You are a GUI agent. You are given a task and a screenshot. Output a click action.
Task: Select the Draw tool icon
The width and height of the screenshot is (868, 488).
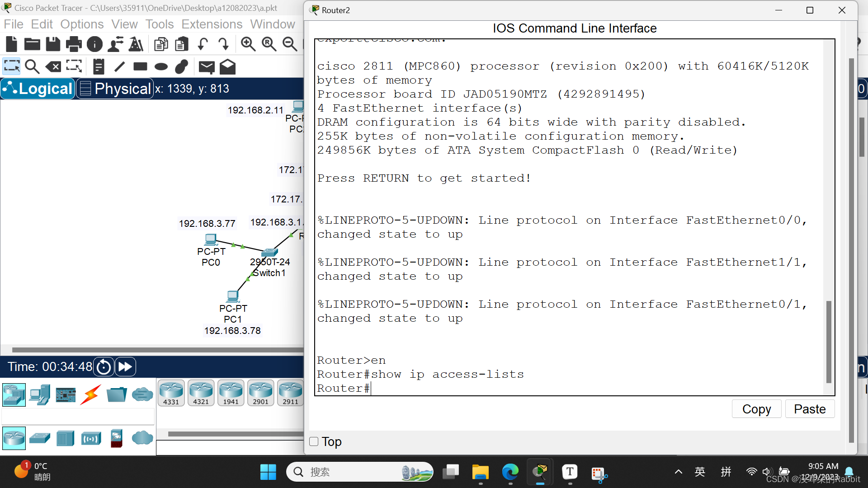pyautogui.click(x=118, y=66)
